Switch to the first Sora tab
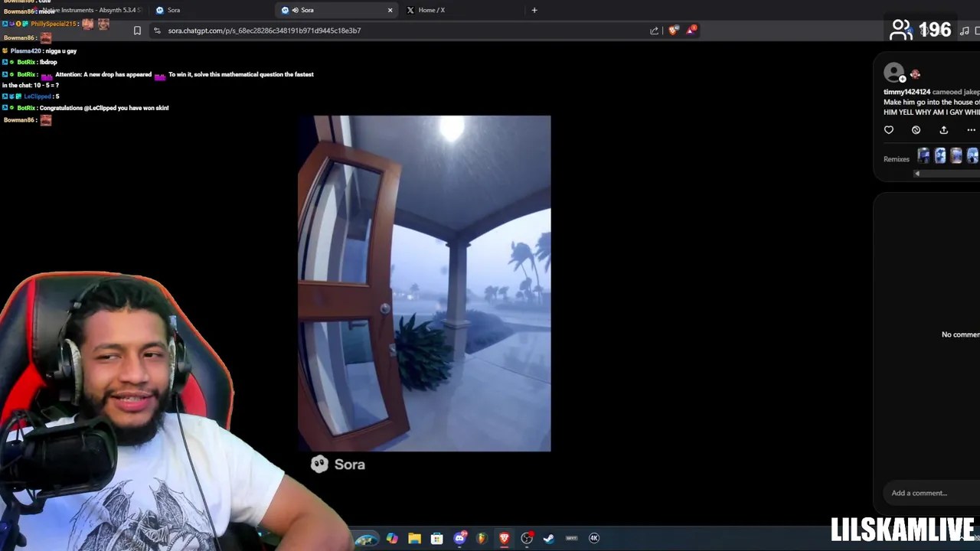The image size is (980, 551). (x=207, y=10)
